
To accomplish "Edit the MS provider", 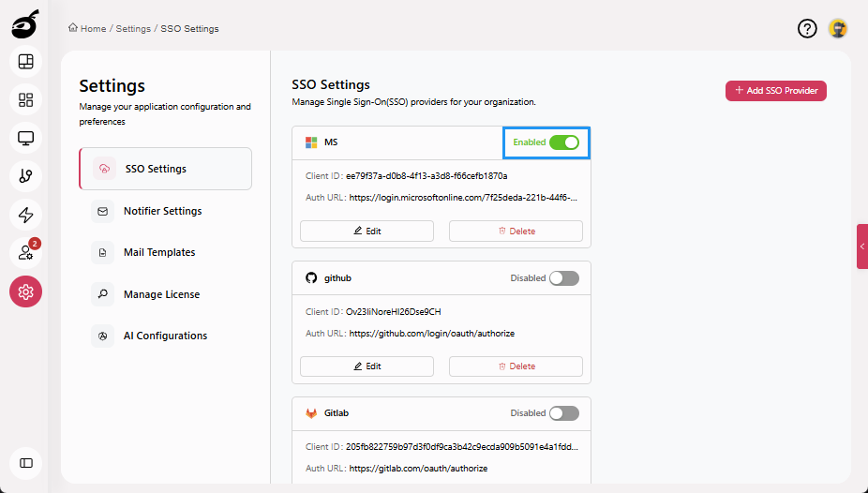I will click(367, 232).
